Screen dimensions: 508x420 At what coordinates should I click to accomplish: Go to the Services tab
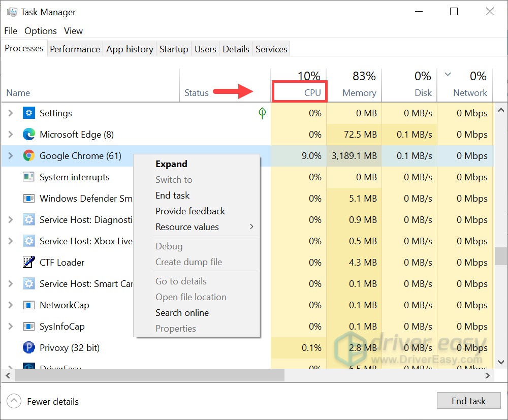tap(271, 49)
